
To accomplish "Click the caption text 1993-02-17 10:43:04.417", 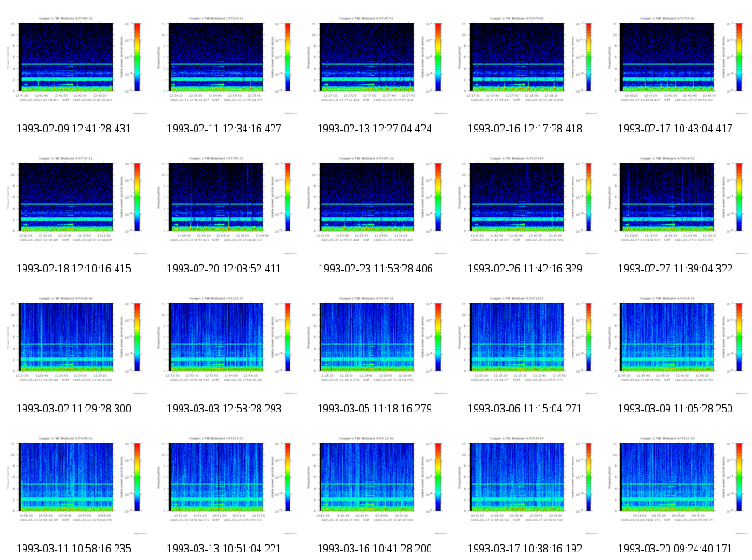I will pos(675,129).
